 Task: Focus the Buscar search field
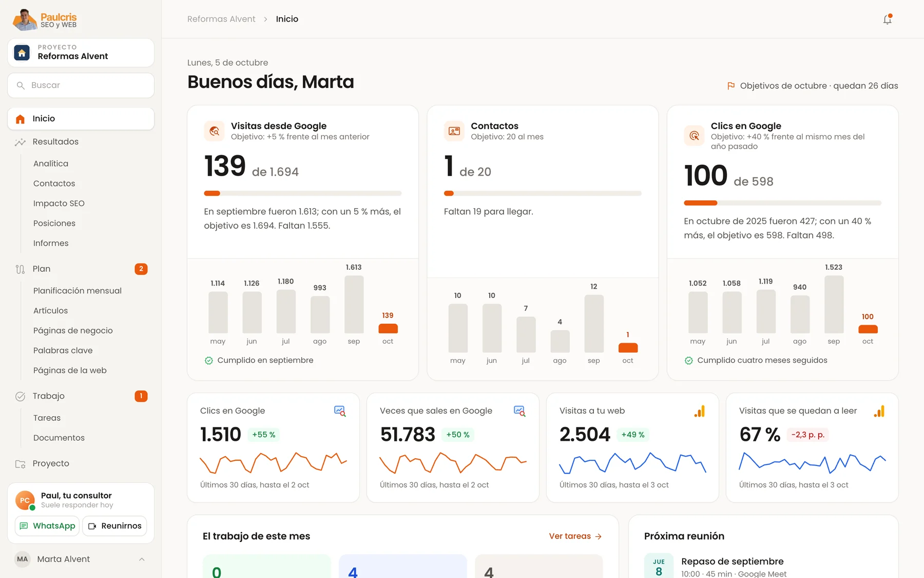(x=81, y=85)
